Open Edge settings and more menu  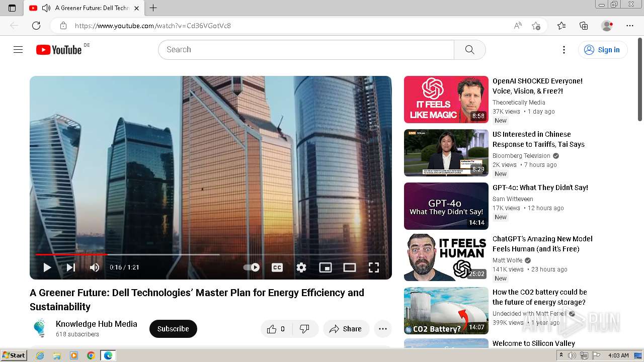click(x=630, y=26)
